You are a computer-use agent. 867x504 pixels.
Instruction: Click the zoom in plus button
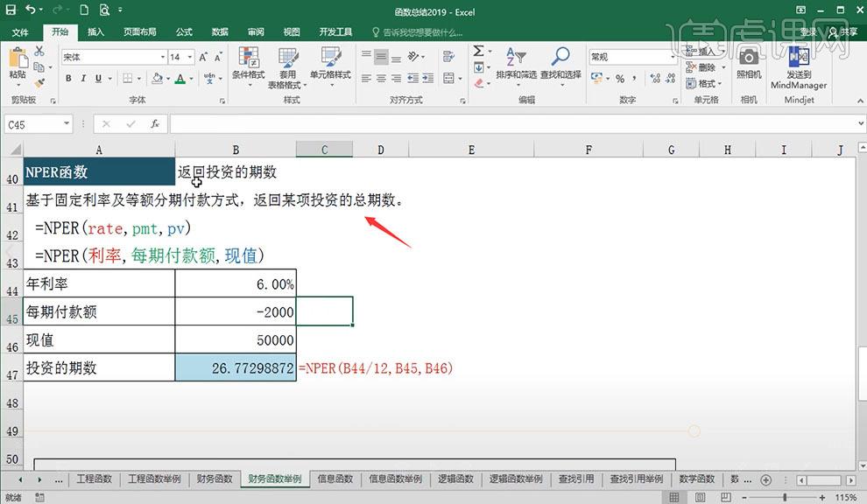click(x=822, y=497)
